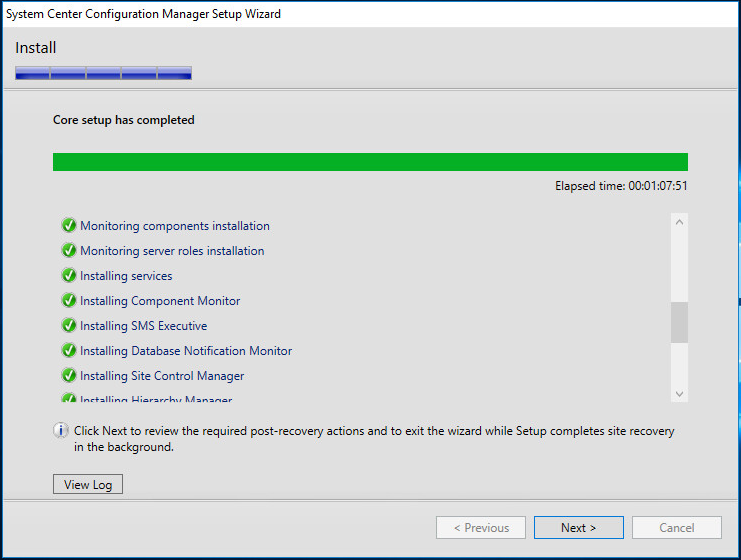Viewport: 741px width, 560px height.
Task: Click the blue wizard step indicator bar
Action: (103, 73)
